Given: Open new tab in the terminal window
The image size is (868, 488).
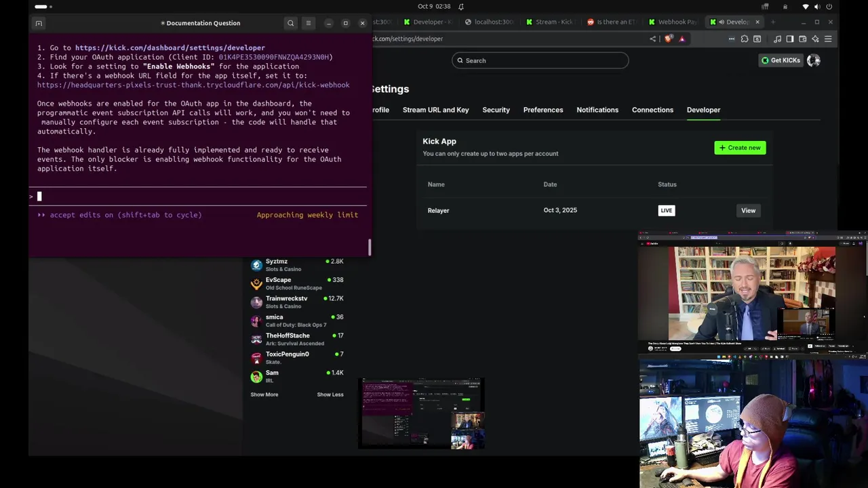Looking at the screenshot, I should [39, 23].
